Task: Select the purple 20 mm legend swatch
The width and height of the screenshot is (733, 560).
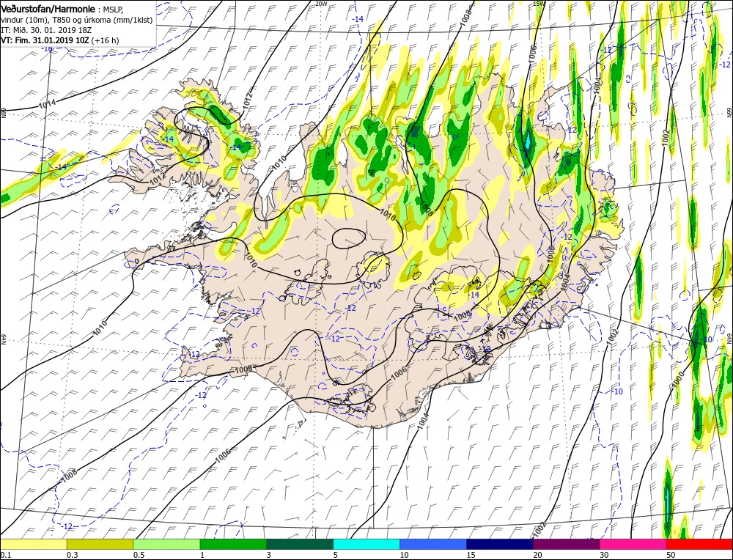Action: click(567, 544)
